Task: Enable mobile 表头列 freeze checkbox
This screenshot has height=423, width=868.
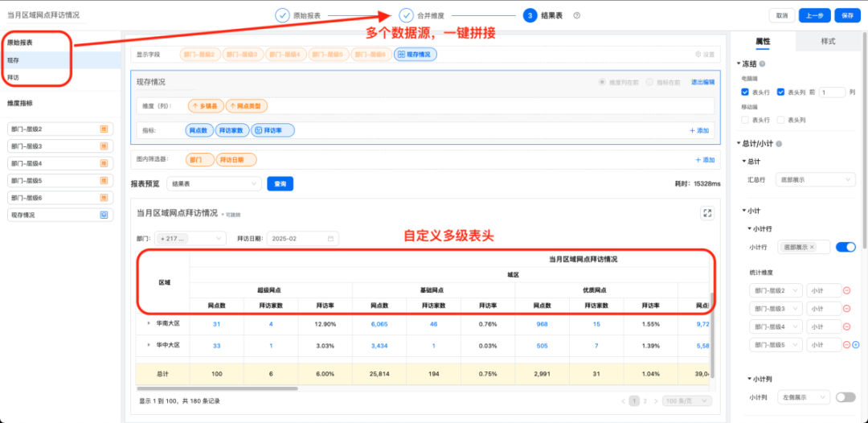Action: (781, 120)
